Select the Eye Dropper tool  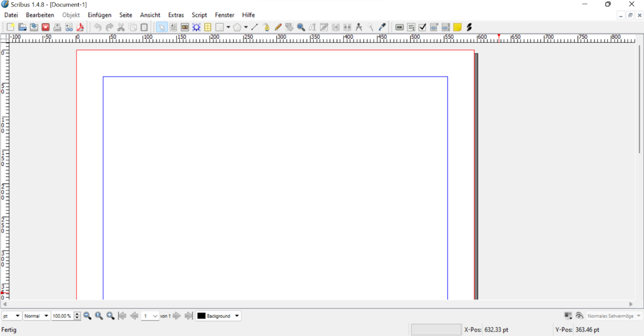[x=382, y=27]
